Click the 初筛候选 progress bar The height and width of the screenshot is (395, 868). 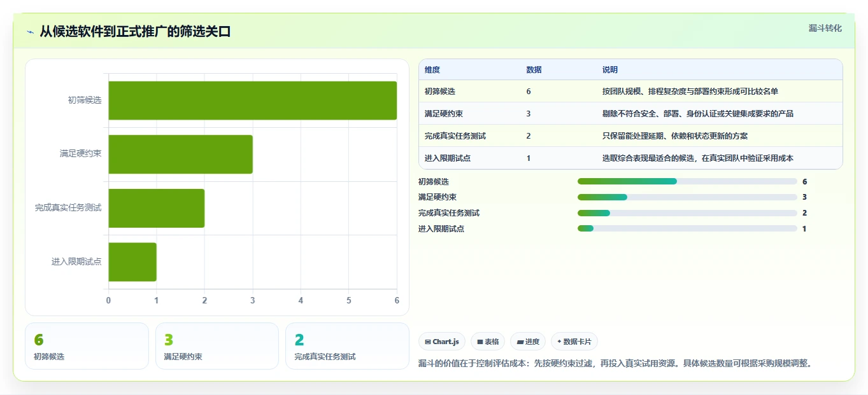pos(687,181)
